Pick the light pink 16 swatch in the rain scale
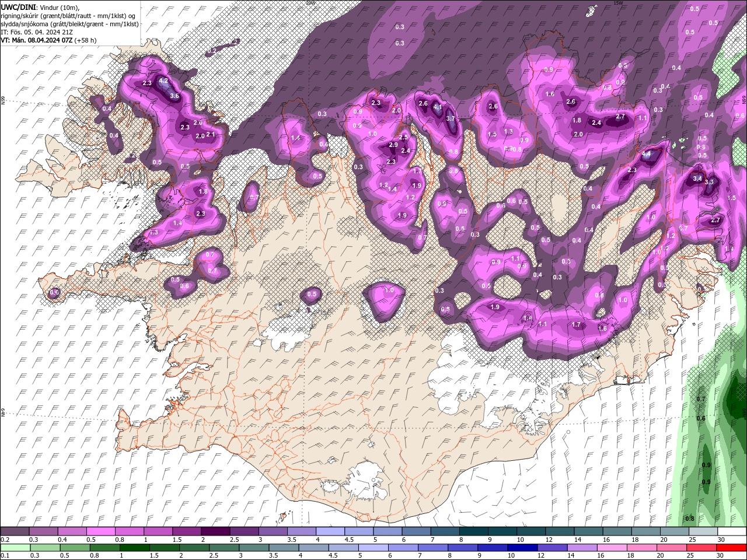Screen dimensions: 747x560 tap(611, 548)
